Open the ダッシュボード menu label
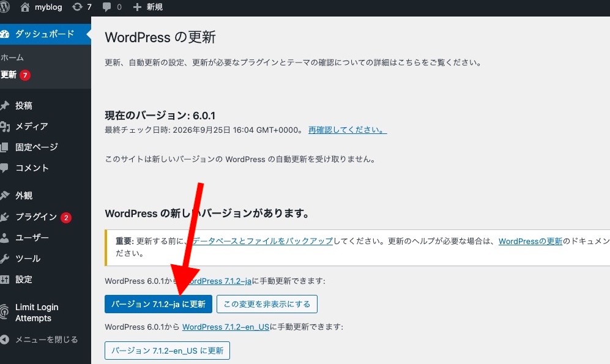Image resolution: width=610 pixels, height=364 pixels. (45, 34)
